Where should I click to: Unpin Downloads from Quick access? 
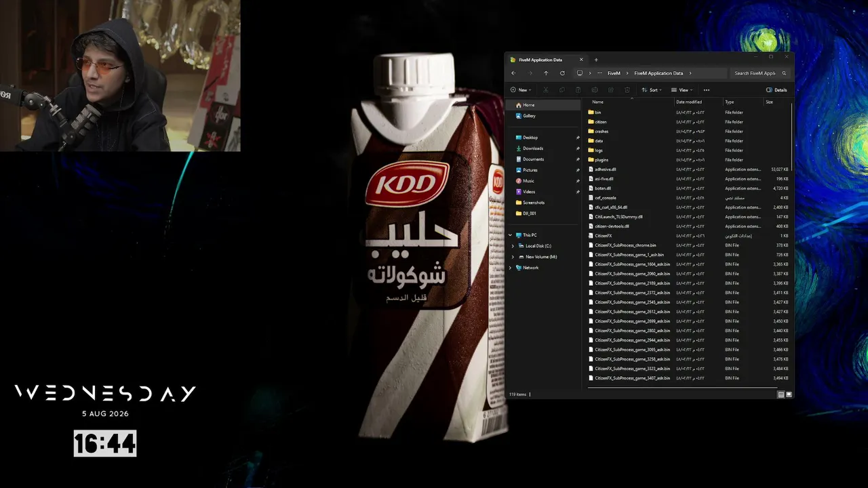[578, 148]
